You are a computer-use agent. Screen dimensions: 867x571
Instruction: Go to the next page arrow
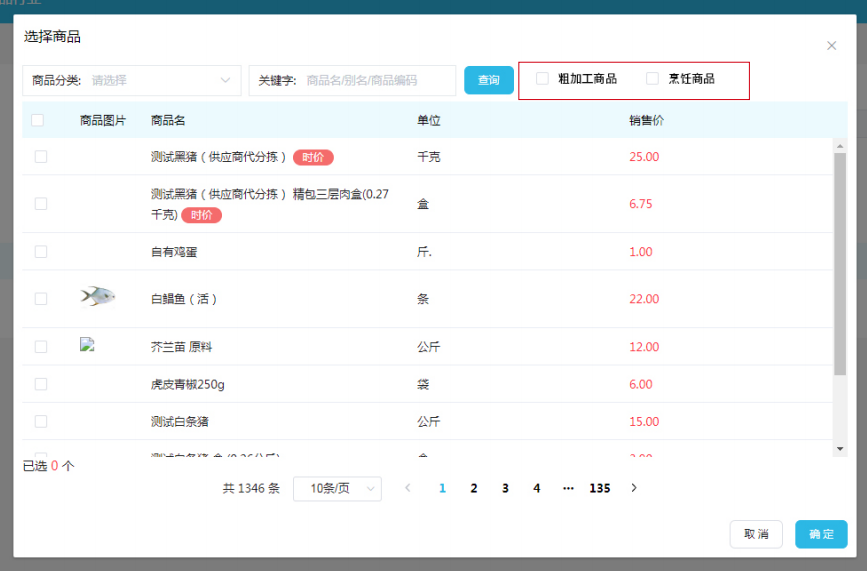[634, 488]
